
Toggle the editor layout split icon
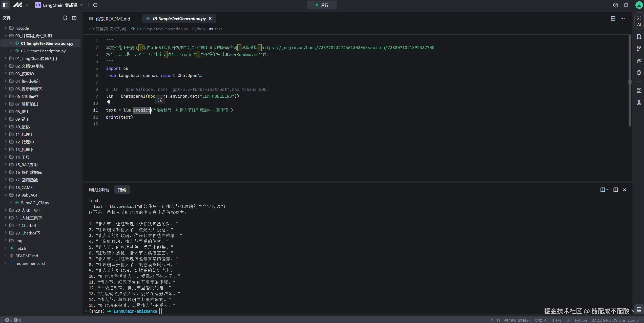613,18
